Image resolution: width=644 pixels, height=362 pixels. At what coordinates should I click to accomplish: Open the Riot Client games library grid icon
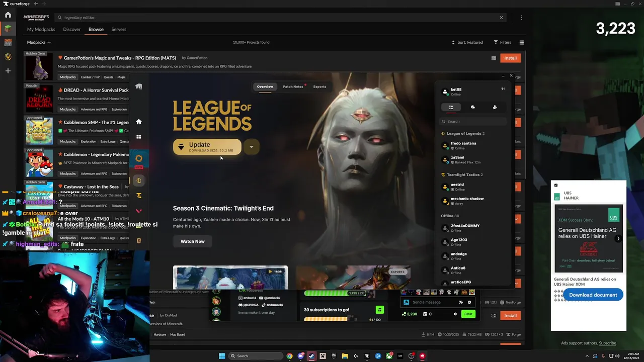point(139,137)
